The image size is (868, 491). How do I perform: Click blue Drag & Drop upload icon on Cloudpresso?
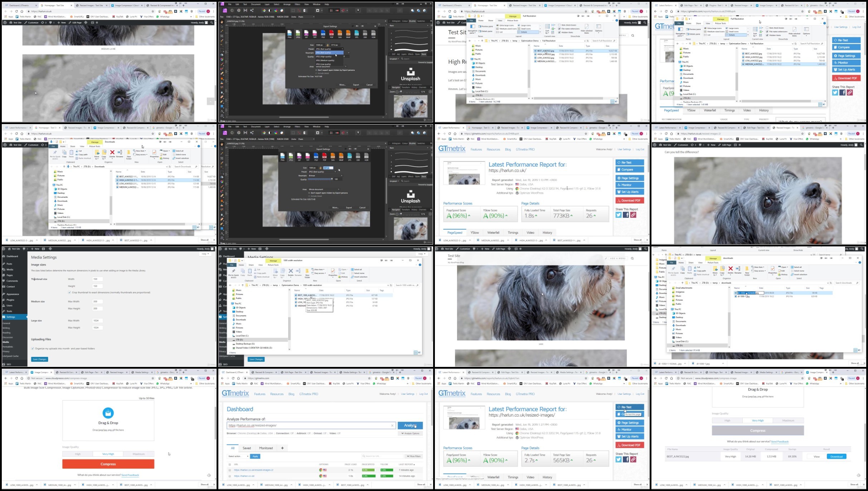(108, 413)
